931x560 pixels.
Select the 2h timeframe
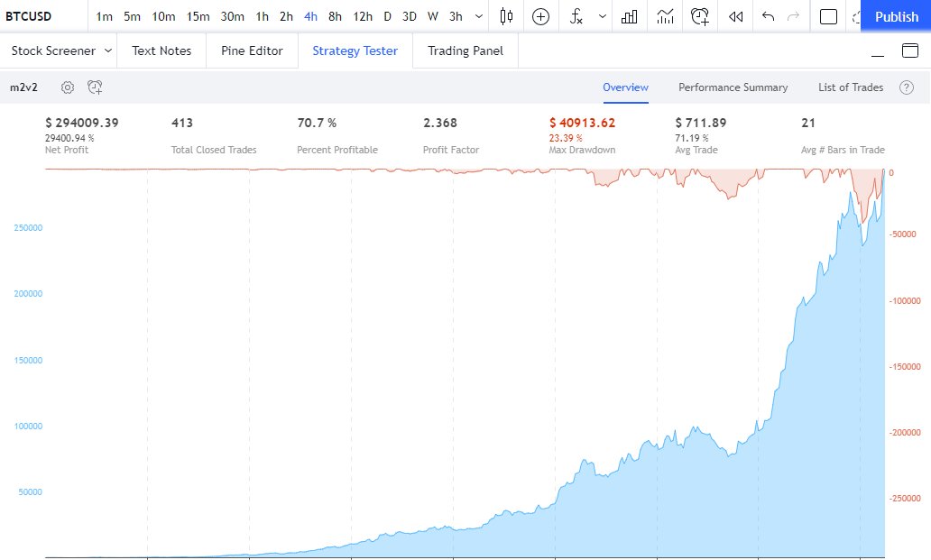(286, 16)
